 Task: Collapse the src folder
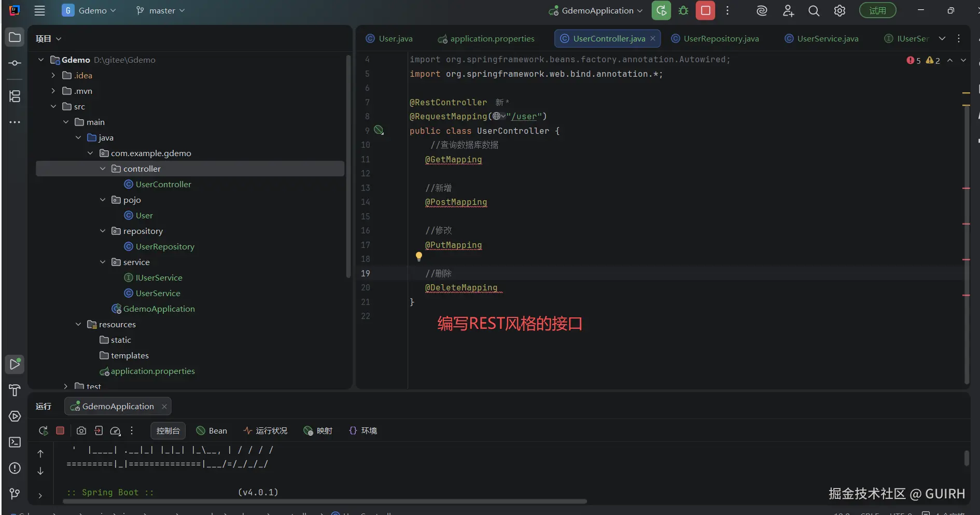click(53, 106)
